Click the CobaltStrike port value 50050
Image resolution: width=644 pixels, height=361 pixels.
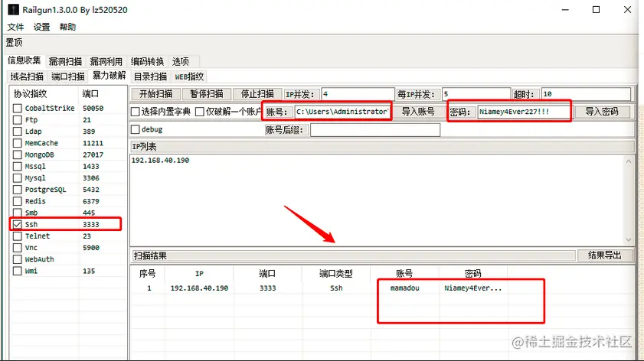pyautogui.click(x=93, y=109)
